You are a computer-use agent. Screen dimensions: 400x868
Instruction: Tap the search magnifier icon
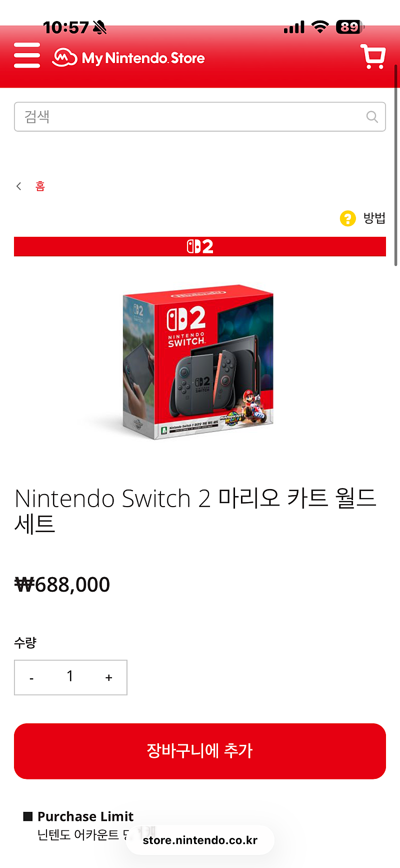tap(372, 117)
